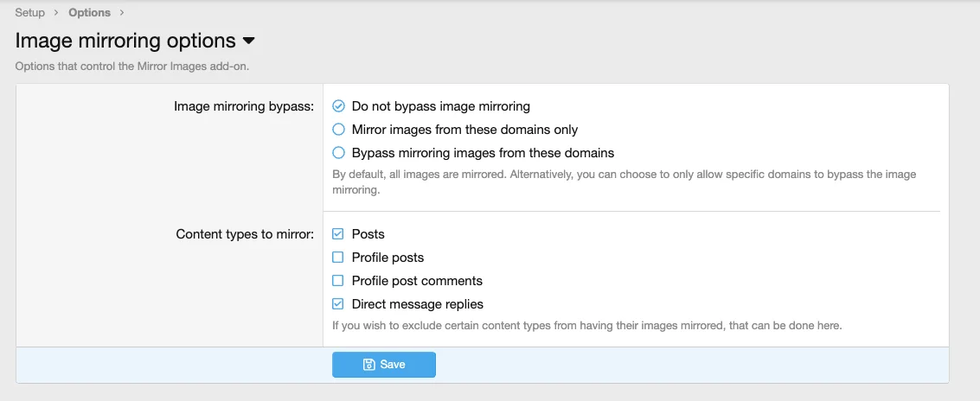The width and height of the screenshot is (980, 401).
Task: Click the chevron after Setup breadcrumb
Action: tap(57, 12)
